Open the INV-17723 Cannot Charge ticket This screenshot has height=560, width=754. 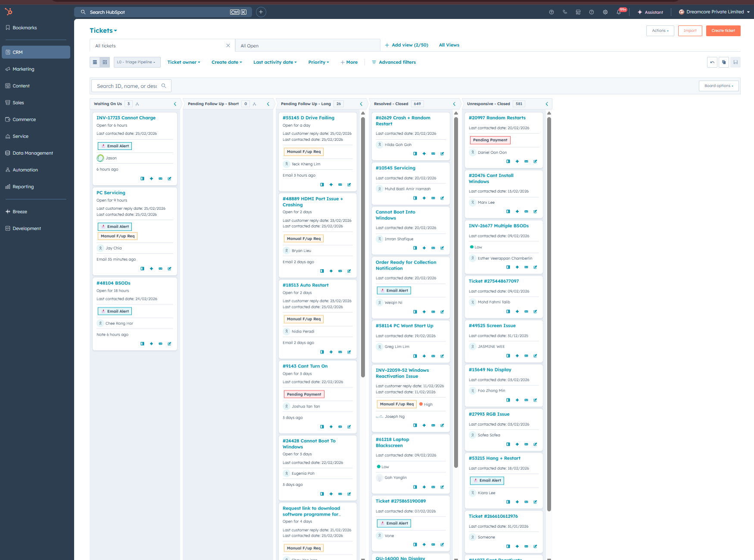(126, 118)
